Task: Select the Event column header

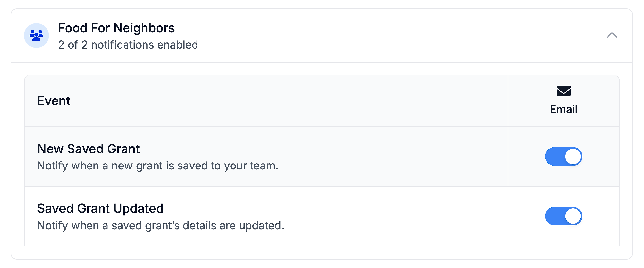Action: tap(54, 101)
